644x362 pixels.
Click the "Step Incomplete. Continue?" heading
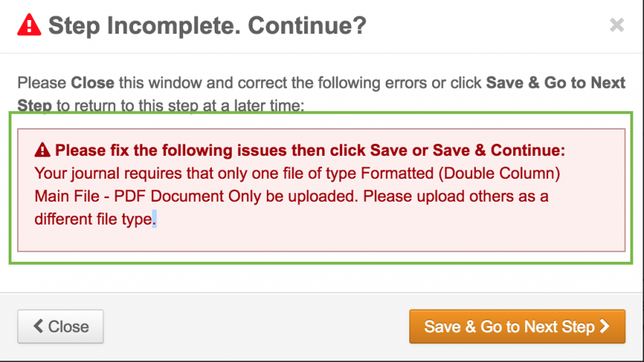click(207, 26)
